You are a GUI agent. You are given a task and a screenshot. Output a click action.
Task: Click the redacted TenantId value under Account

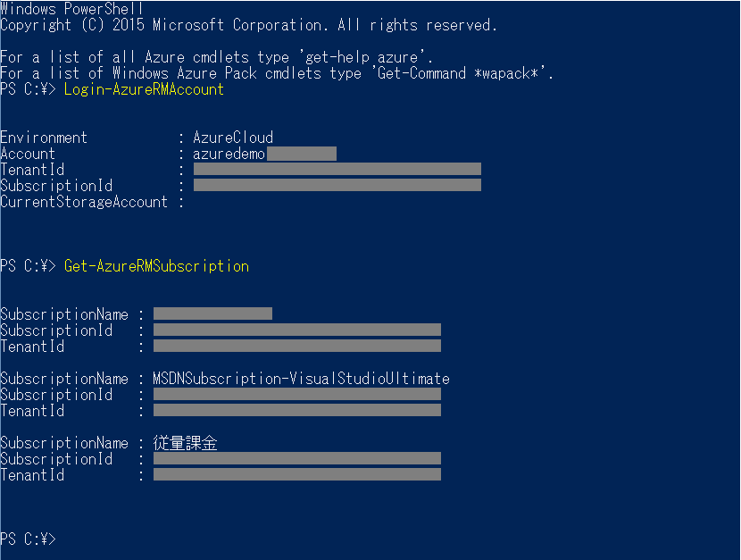[x=337, y=169]
